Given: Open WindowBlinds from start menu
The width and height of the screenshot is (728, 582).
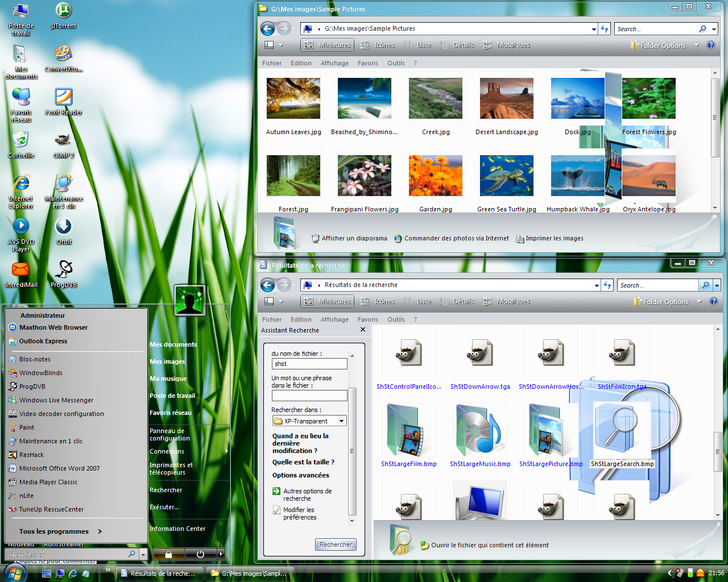Looking at the screenshot, I should click(40, 373).
